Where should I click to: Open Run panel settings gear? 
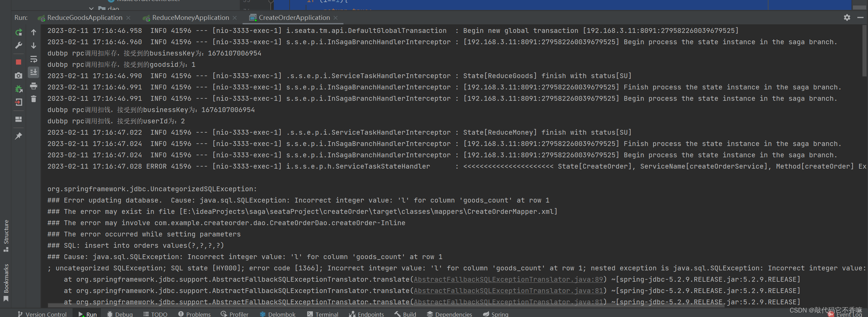[x=847, y=17]
